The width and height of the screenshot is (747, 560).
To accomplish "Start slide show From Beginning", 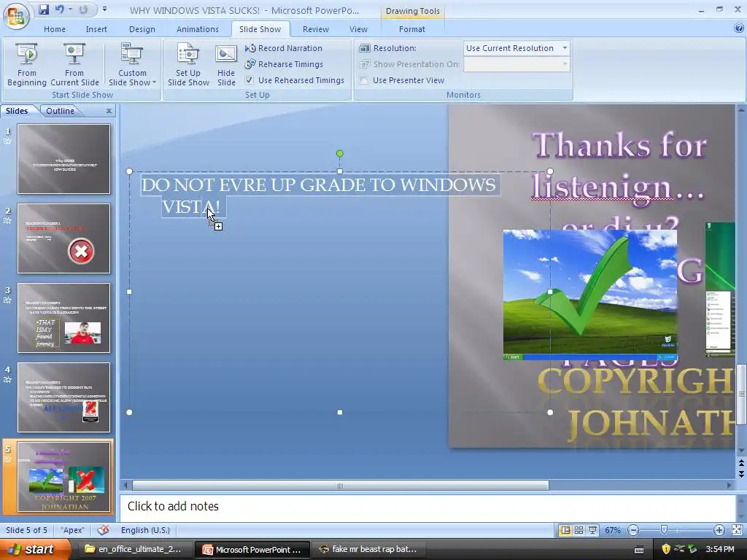I will [x=27, y=65].
